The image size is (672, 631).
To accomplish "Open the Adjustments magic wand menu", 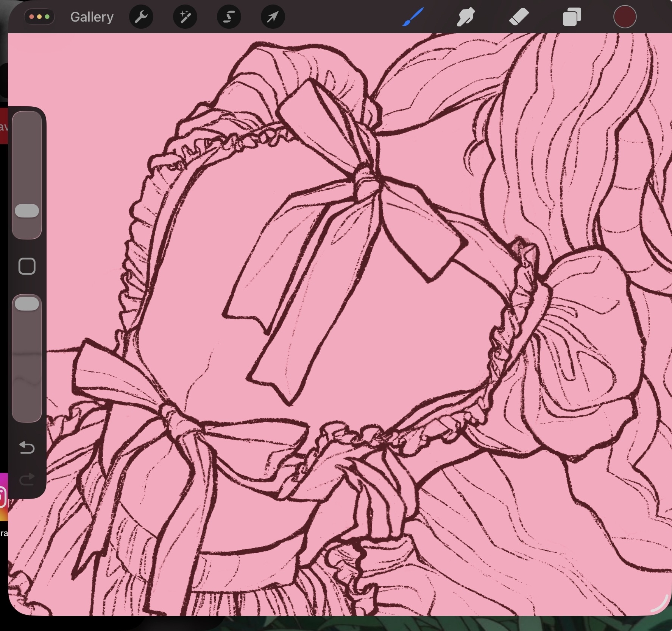I will (185, 17).
